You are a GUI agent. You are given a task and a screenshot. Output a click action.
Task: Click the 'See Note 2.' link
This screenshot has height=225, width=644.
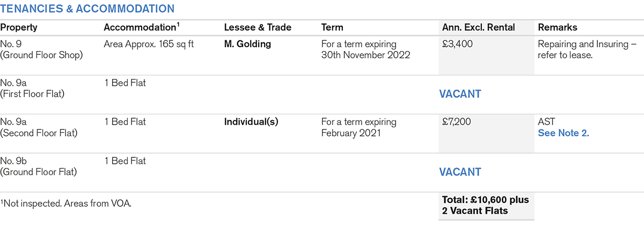(563, 133)
